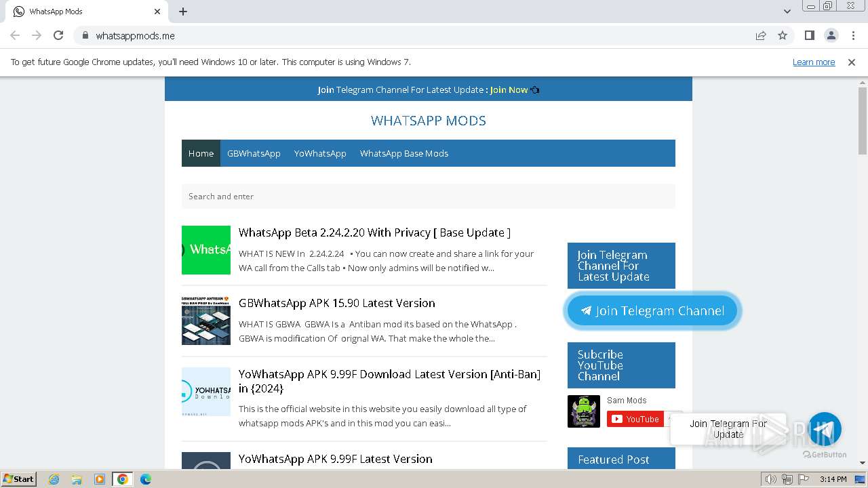Click the green WhatsApp Beta post thumbnail
The image size is (868, 488).
click(x=206, y=250)
